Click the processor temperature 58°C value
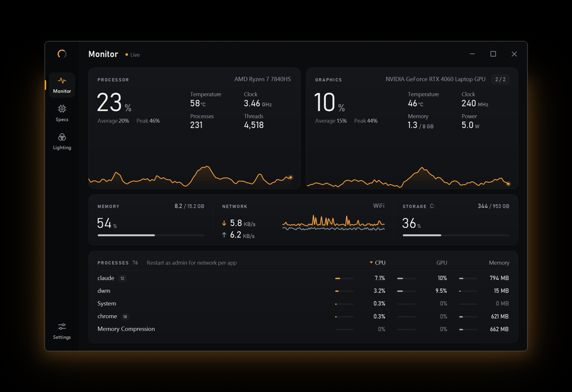 198,104
